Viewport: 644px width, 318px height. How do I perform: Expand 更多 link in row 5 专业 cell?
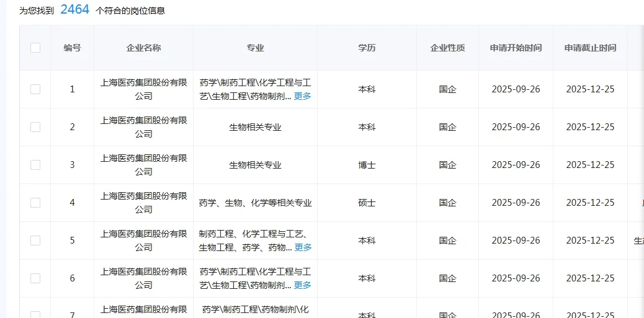click(303, 247)
